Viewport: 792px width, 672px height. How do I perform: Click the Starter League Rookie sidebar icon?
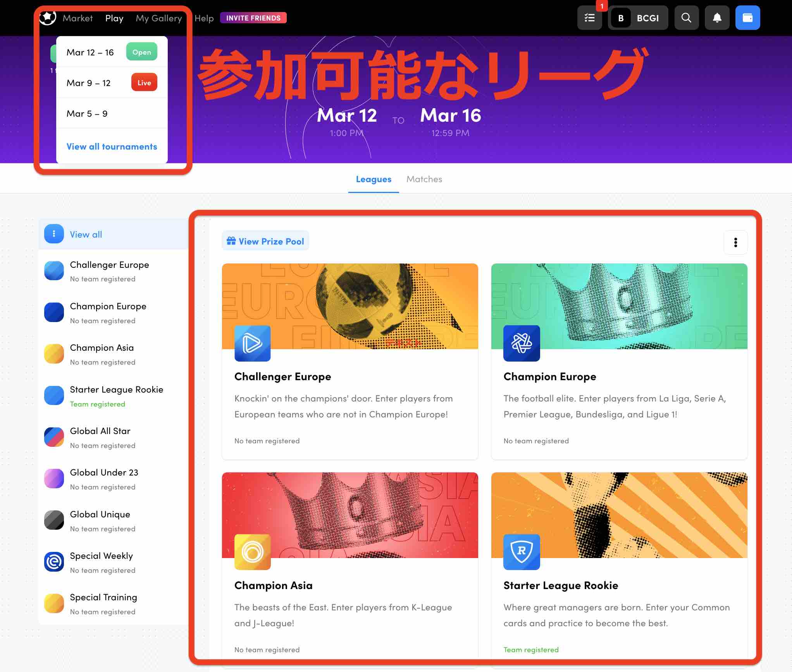[54, 396]
